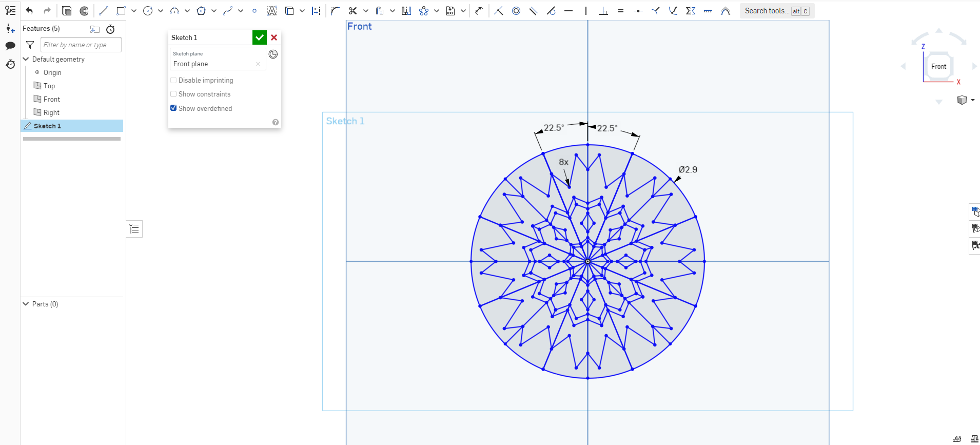Click the rollback bar below Sketch 1

(72, 139)
